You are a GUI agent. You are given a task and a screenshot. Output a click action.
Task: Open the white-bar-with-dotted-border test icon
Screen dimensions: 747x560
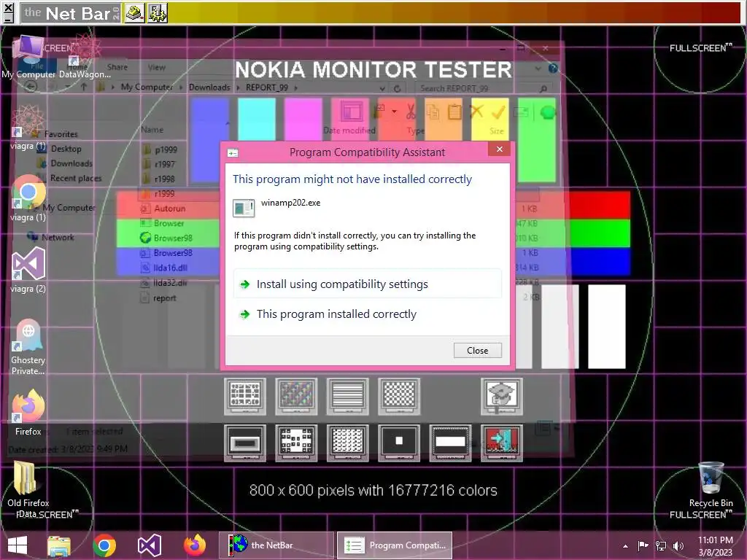pyautogui.click(x=450, y=443)
